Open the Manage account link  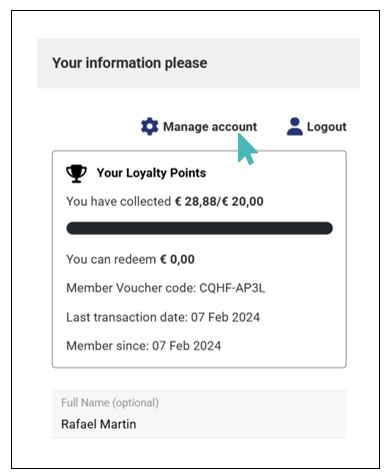click(x=210, y=127)
